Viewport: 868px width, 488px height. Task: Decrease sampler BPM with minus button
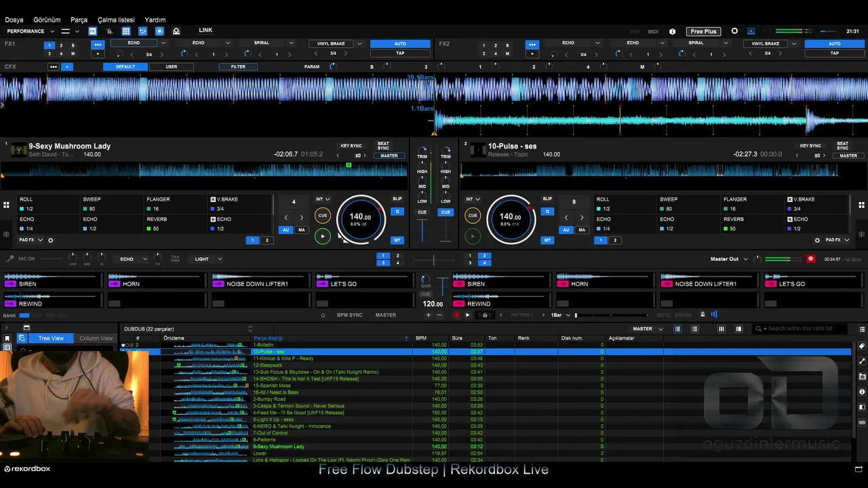tap(439, 315)
